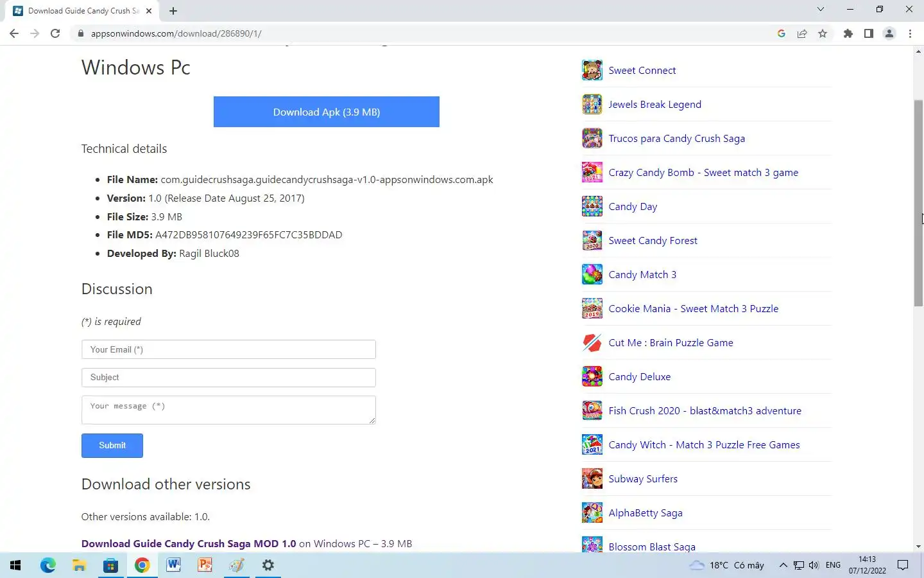
Task: Click the Candy Witch app icon
Action: click(592, 444)
